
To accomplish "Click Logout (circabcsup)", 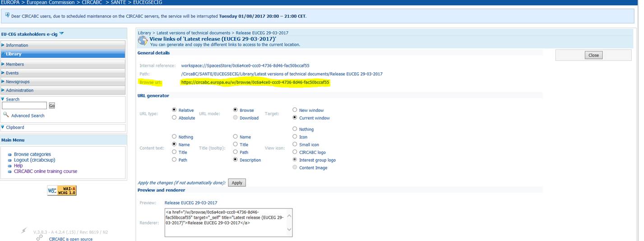I will coord(35,160).
